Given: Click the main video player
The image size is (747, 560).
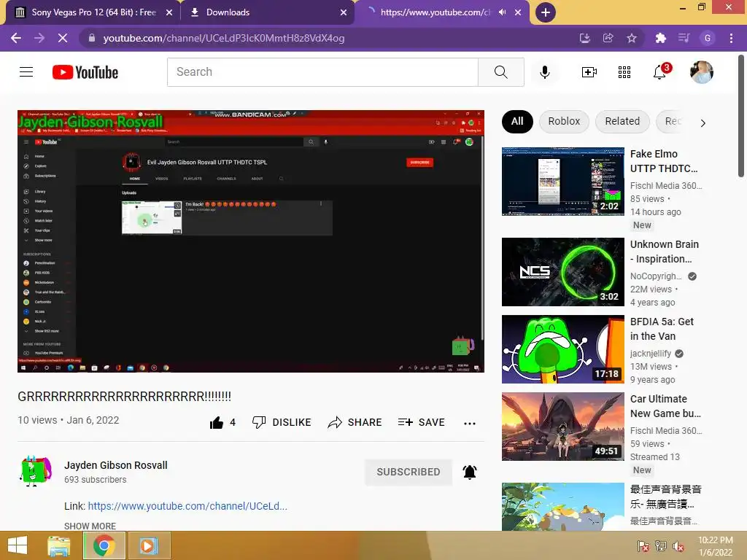Looking at the screenshot, I should coord(251,241).
